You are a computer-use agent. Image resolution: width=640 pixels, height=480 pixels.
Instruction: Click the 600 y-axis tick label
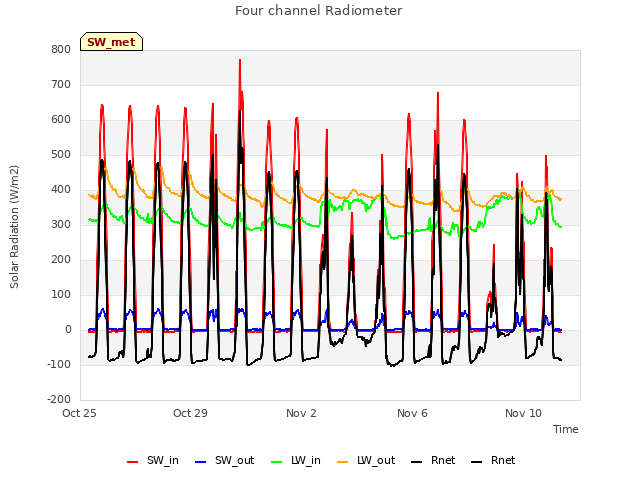[61, 120]
